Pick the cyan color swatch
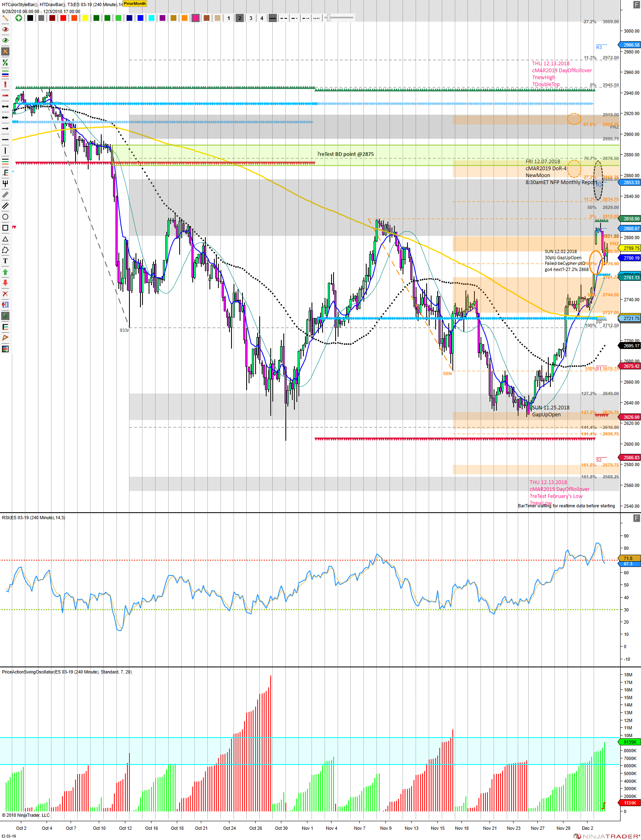Image resolution: width=641 pixels, height=840 pixels. (151, 18)
